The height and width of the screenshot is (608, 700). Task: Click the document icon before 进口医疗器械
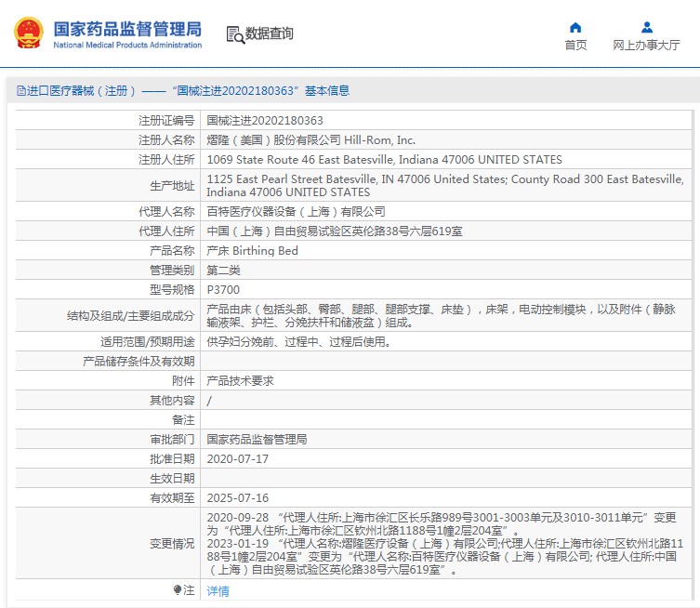[21, 90]
